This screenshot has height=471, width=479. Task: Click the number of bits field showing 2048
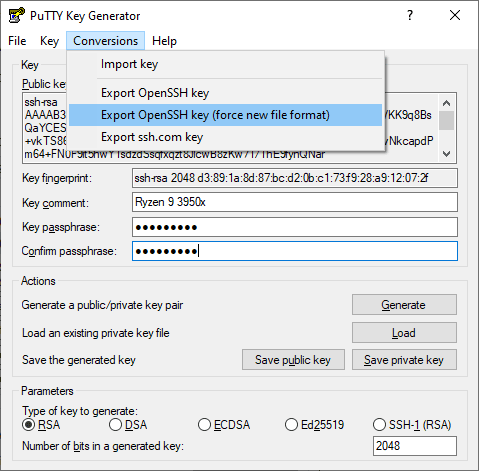click(x=415, y=446)
